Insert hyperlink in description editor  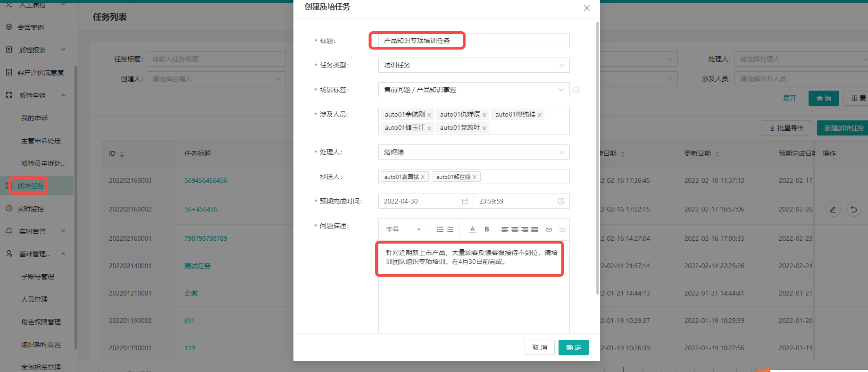pos(549,230)
